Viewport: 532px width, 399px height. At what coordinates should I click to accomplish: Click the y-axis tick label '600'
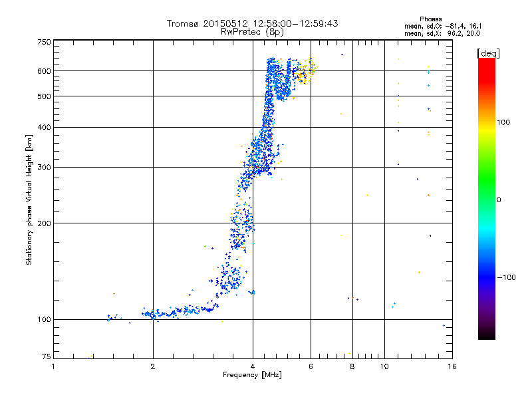[45, 71]
